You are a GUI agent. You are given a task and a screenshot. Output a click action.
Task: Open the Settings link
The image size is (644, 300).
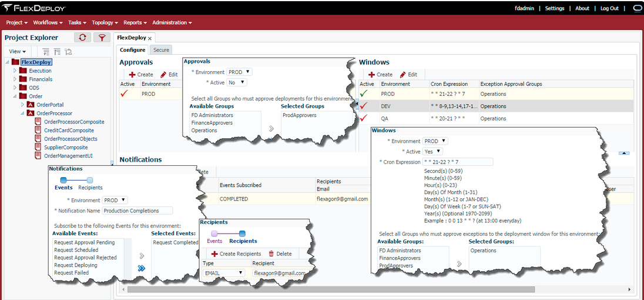pos(555,8)
